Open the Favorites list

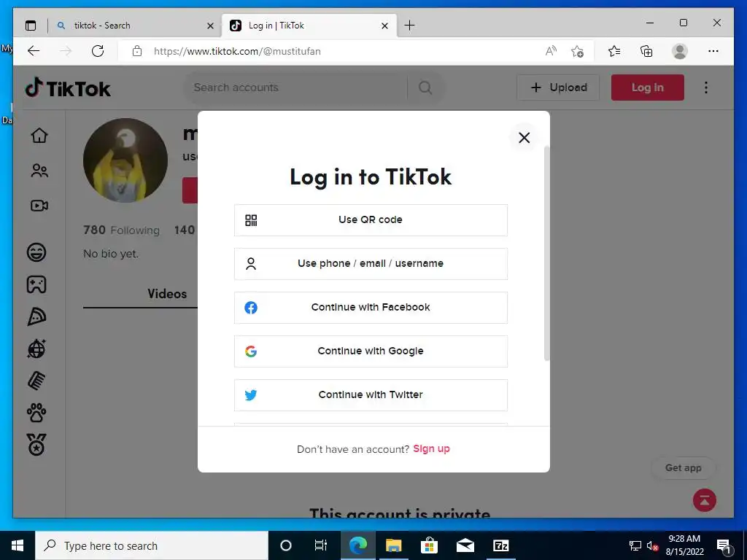tap(614, 52)
